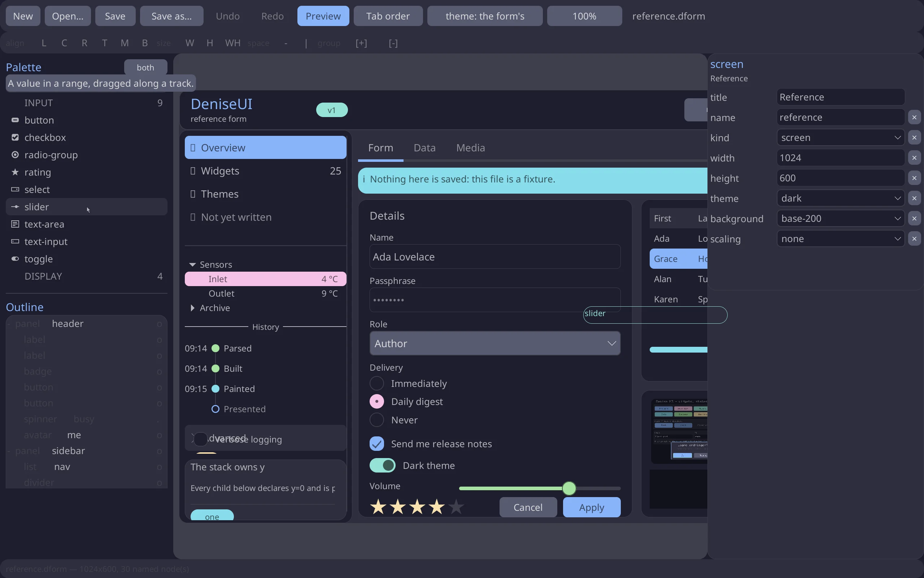Clear the name property with its x icon
Viewport: 924px width, 578px height.
pos(914,117)
